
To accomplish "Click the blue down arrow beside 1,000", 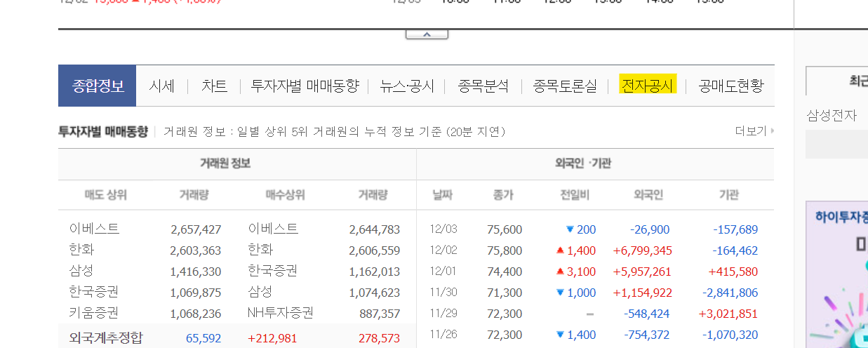I will click(x=560, y=293).
